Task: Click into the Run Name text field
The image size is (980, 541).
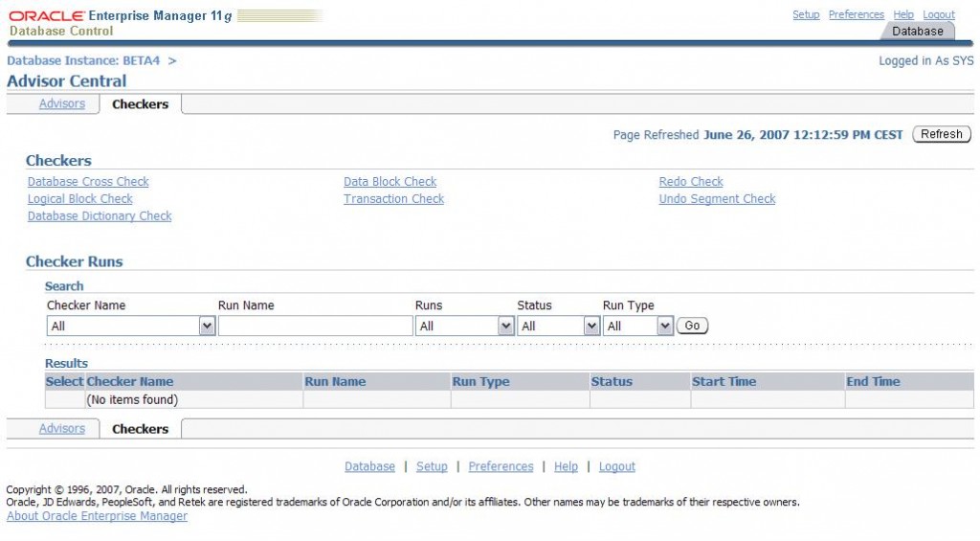Action: coord(315,327)
